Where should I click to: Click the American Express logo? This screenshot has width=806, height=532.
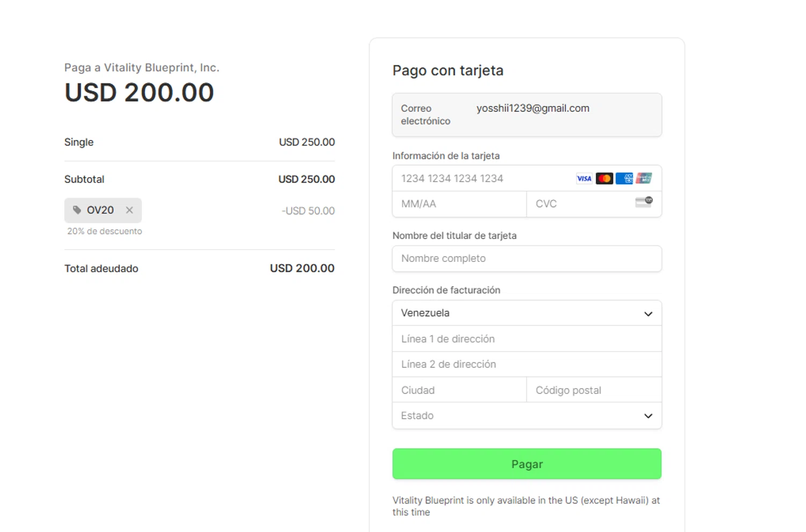point(624,179)
